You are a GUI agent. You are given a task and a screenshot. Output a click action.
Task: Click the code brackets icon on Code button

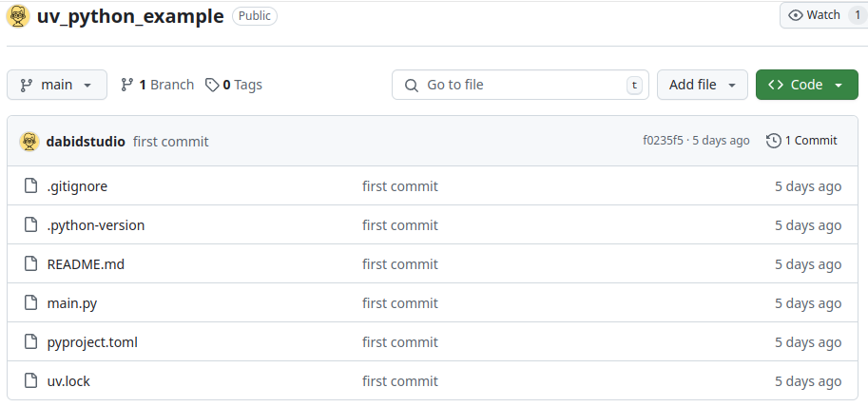[776, 85]
